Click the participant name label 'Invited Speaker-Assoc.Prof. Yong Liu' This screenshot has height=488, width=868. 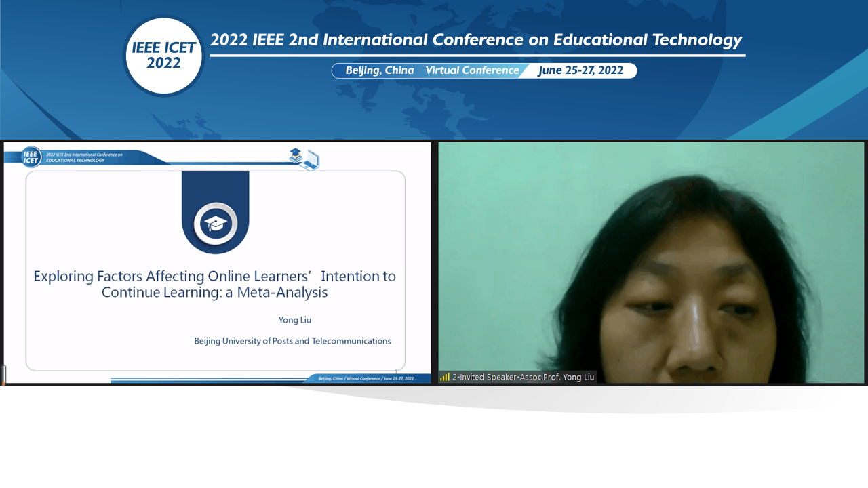523,377
